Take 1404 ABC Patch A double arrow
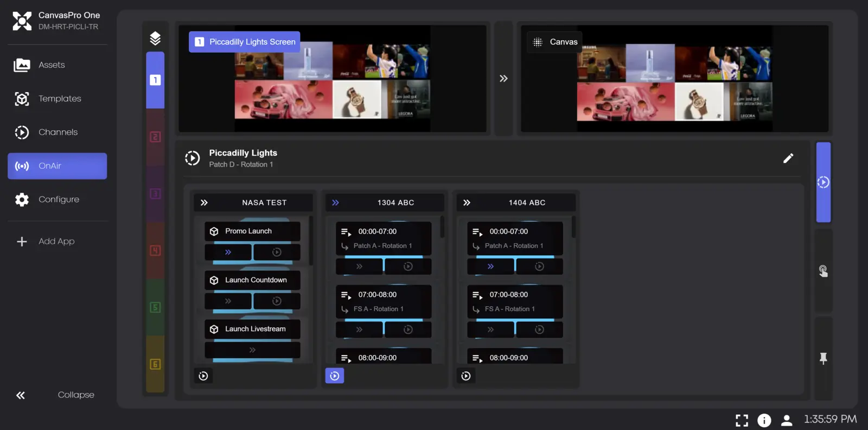This screenshot has width=868, height=430. 490,267
